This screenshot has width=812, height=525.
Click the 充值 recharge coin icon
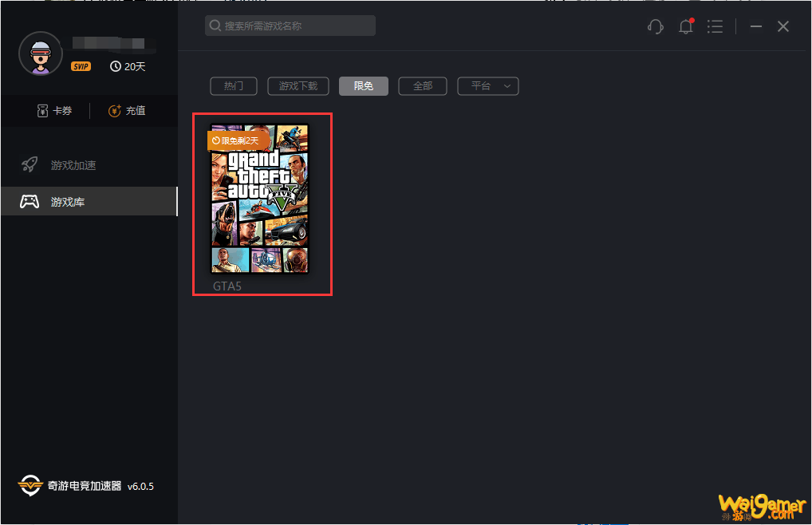(x=114, y=111)
